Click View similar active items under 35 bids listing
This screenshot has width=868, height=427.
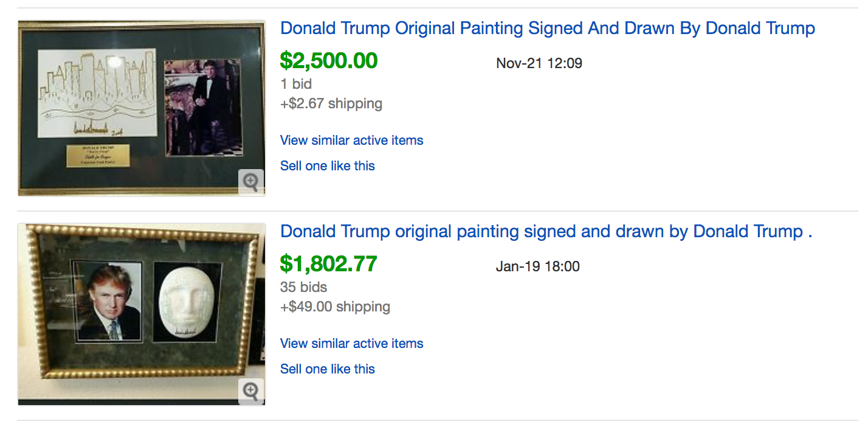351,343
